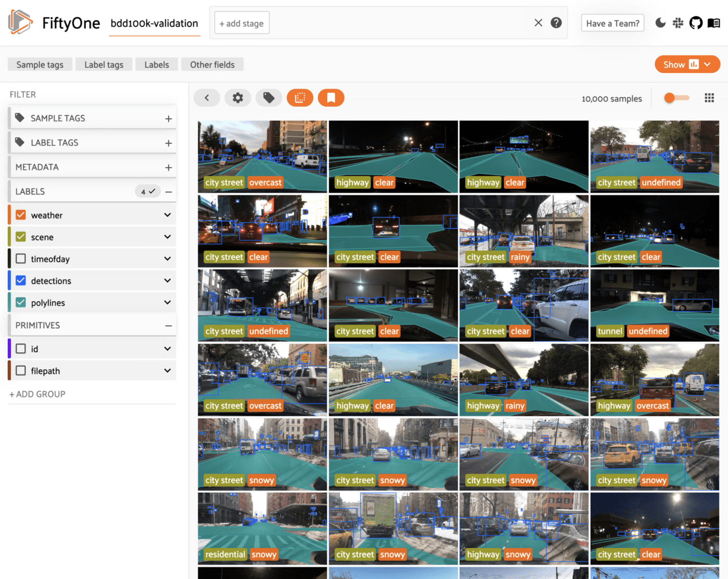Open the highway overcast sample thumbnail
Viewport: 728px width, 579px height.
pos(655,380)
